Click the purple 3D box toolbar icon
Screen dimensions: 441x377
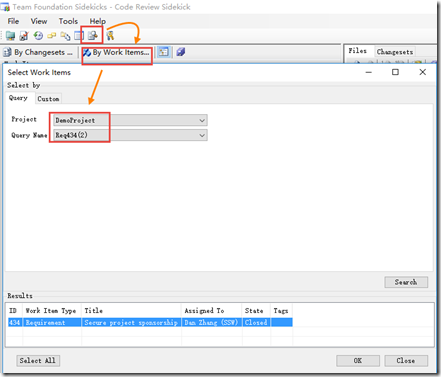coord(181,52)
